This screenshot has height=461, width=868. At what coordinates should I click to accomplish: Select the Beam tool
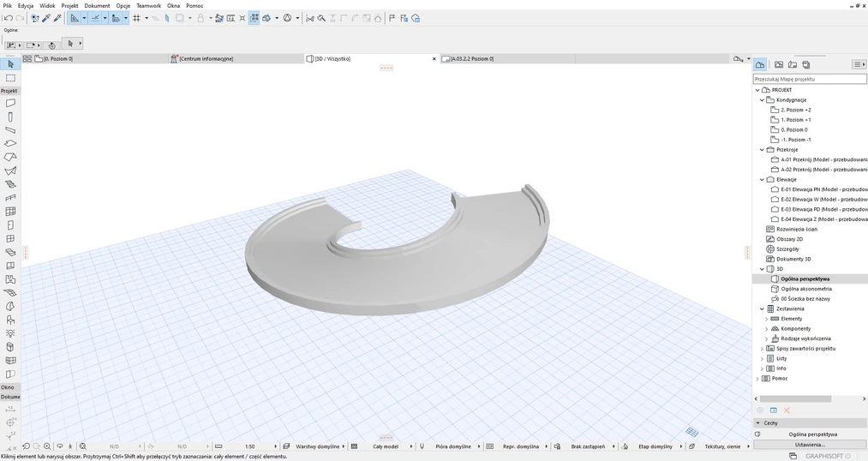point(10,130)
